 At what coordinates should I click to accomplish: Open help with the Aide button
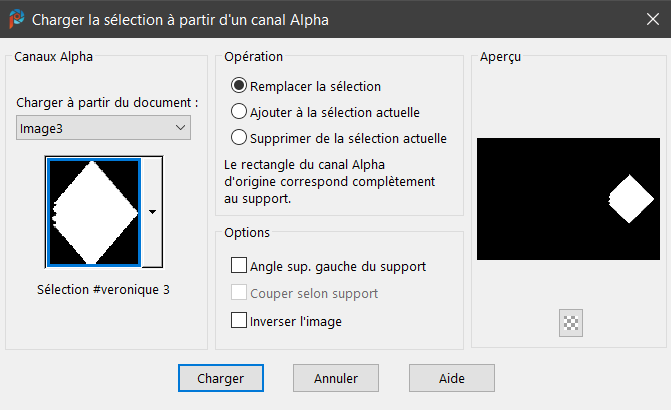click(x=452, y=378)
